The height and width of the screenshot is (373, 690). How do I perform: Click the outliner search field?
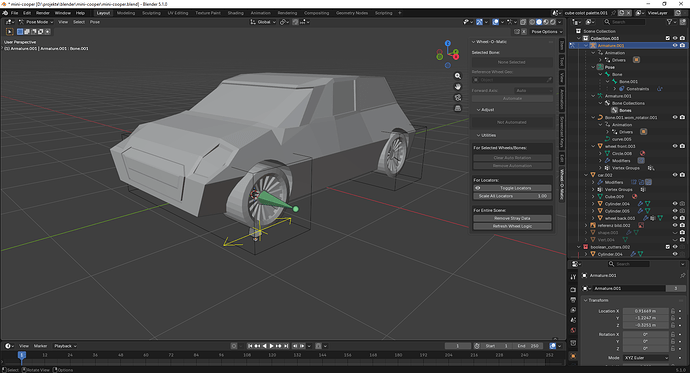point(624,22)
